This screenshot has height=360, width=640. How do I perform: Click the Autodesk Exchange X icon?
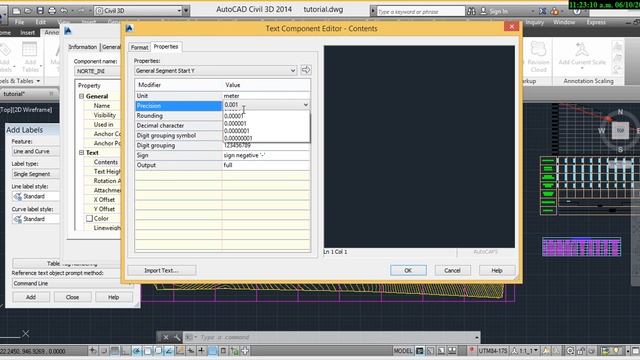coord(542,11)
